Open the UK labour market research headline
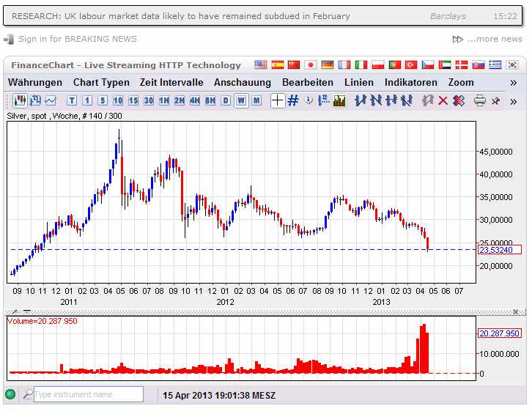 click(181, 16)
